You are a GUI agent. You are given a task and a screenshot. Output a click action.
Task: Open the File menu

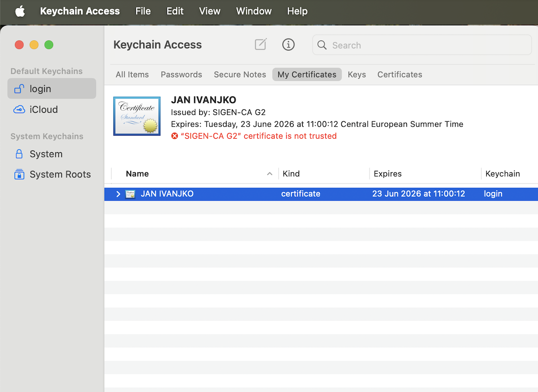point(143,11)
